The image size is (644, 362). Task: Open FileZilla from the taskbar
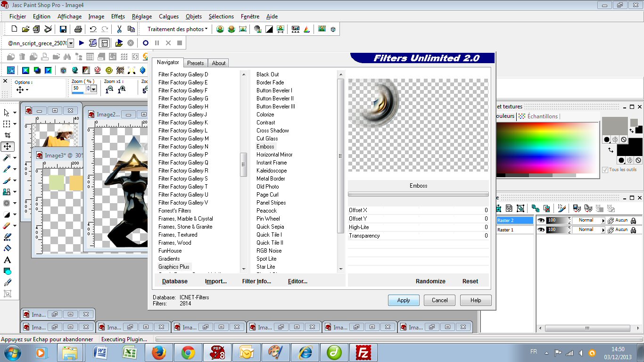pyautogui.click(x=363, y=352)
